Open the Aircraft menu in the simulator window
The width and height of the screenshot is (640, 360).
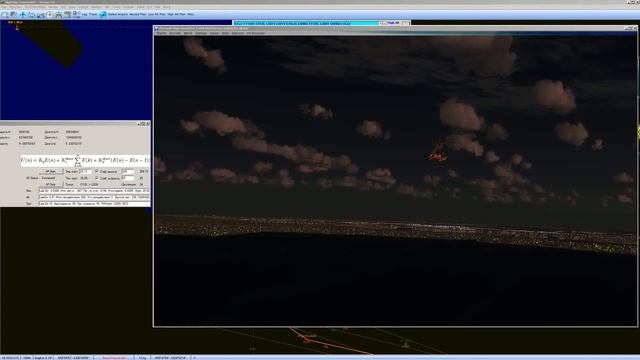coord(175,33)
